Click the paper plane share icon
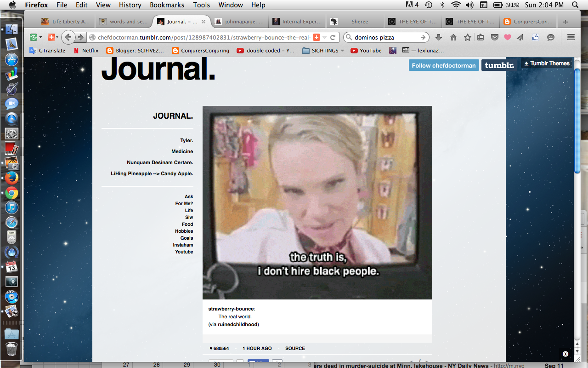Viewport: 588px width, 368px height. tap(520, 37)
